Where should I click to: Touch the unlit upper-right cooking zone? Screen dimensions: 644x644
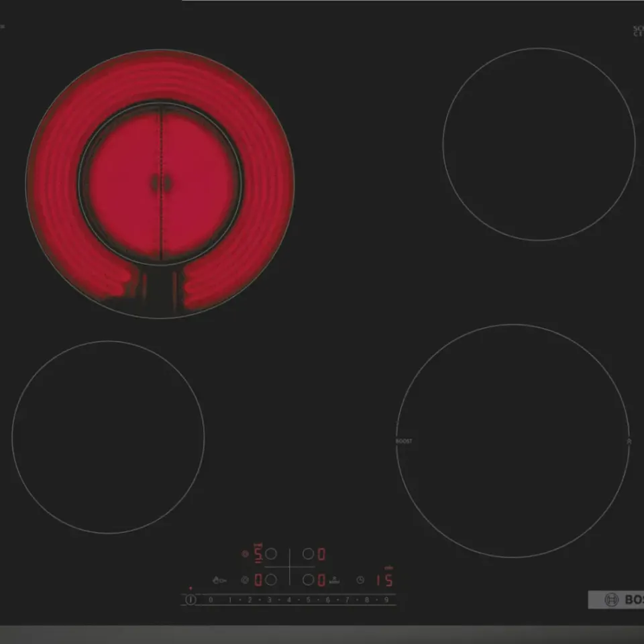pyautogui.click(x=539, y=144)
